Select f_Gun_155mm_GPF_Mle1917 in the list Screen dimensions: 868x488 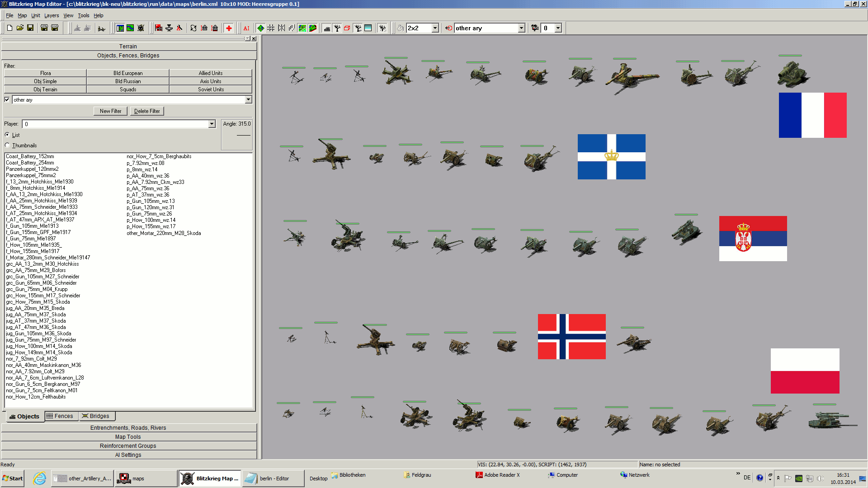click(38, 232)
